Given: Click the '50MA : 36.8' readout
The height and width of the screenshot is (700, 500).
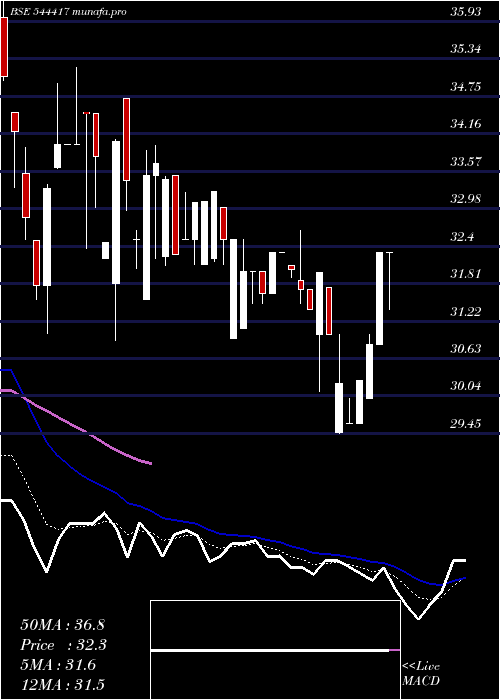Looking at the screenshot, I should coord(62,625).
